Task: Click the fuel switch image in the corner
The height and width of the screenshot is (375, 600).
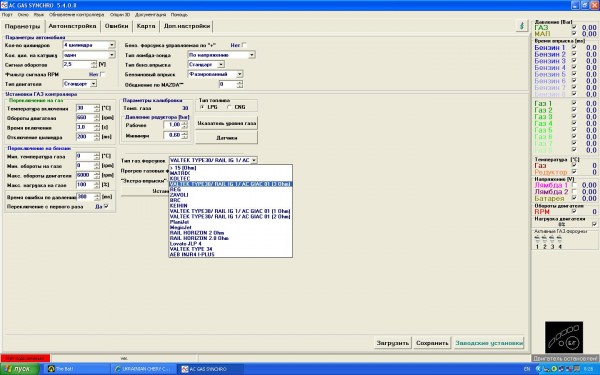Action: (564, 337)
